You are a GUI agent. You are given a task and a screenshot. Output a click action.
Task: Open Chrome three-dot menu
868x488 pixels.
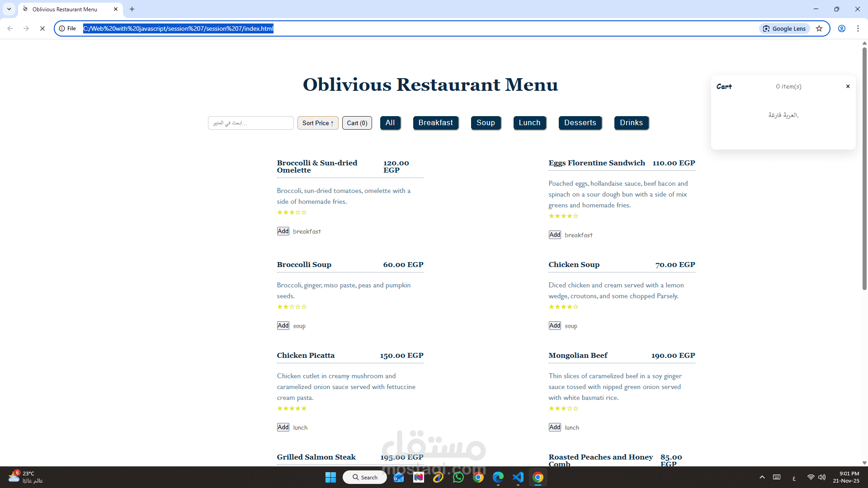pos(858,28)
